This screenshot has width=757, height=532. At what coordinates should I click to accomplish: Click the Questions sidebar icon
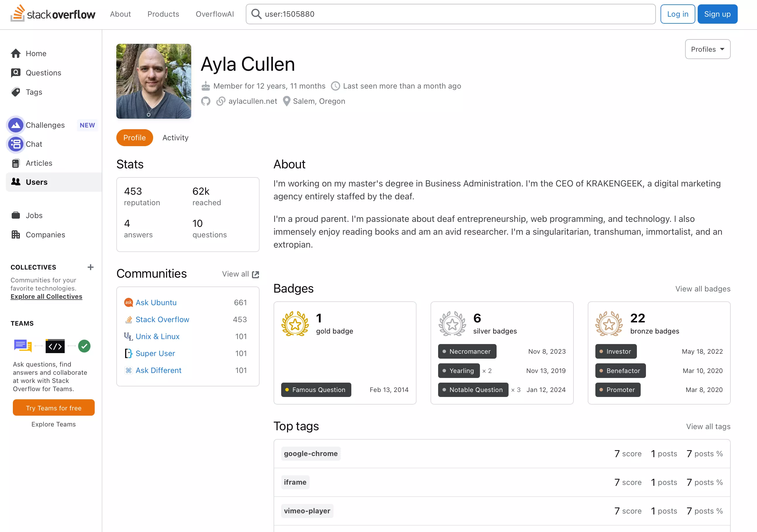tap(16, 72)
